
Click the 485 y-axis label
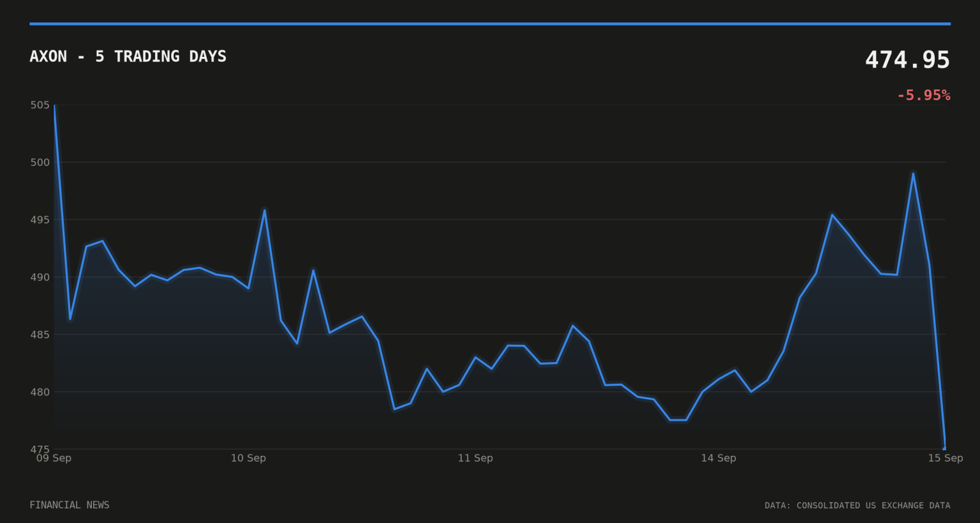[x=40, y=335]
